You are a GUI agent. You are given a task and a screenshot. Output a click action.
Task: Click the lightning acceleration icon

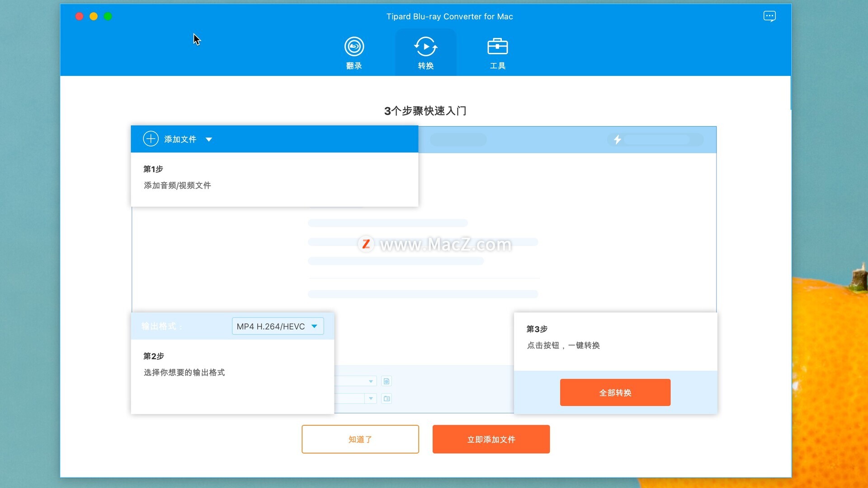[617, 140]
